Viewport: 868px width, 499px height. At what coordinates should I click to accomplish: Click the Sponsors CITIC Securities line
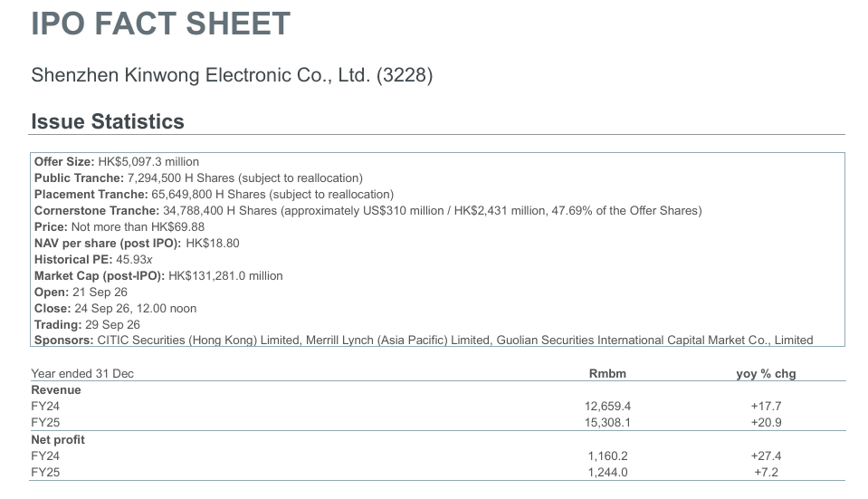coord(424,340)
